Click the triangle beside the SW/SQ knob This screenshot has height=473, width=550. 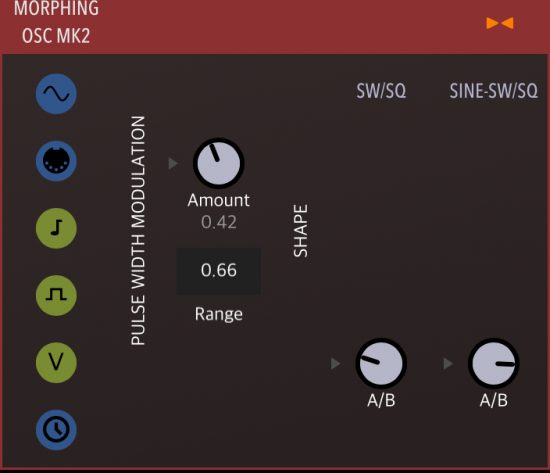click(x=335, y=364)
